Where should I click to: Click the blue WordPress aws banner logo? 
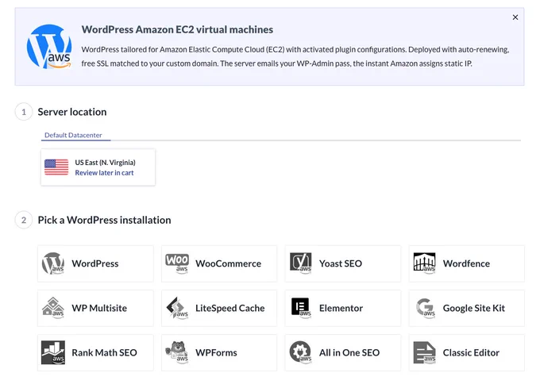(x=49, y=47)
